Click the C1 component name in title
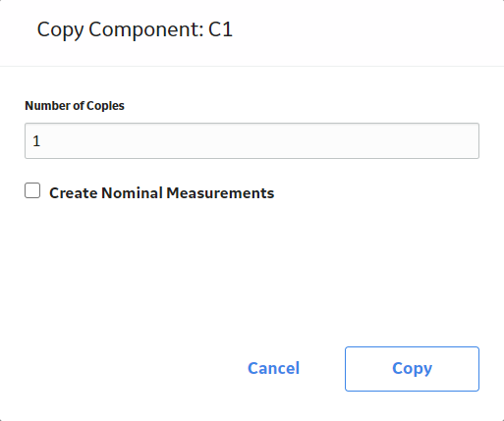Image resolution: width=504 pixels, height=421 pixels. pyautogui.click(x=220, y=29)
